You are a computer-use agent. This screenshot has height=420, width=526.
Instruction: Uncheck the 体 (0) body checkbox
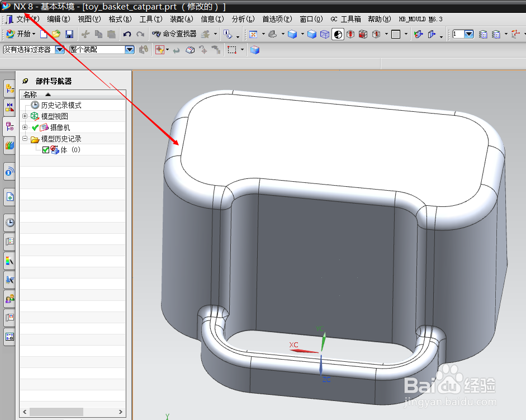point(46,150)
